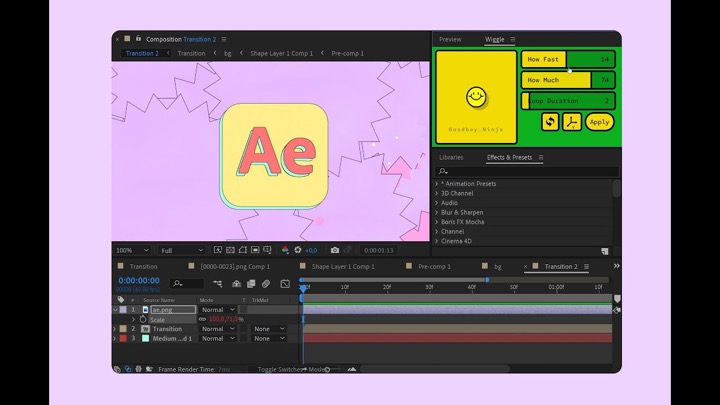Screen dimensions: 720x405
Task: Click the wiggle loop refresh icon button
Action: tap(550, 122)
